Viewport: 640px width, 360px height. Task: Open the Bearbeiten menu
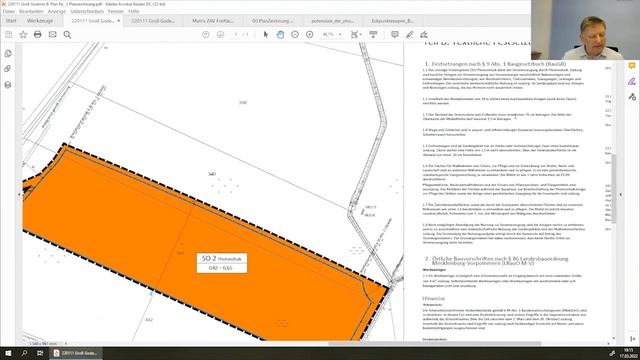(x=31, y=11)
